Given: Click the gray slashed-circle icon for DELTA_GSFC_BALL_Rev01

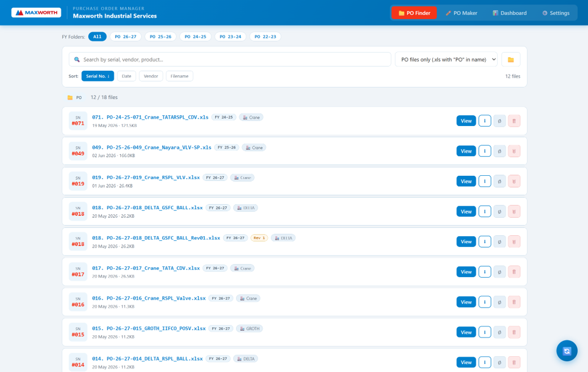Looking at the screenshot, I should pos(499,242).
